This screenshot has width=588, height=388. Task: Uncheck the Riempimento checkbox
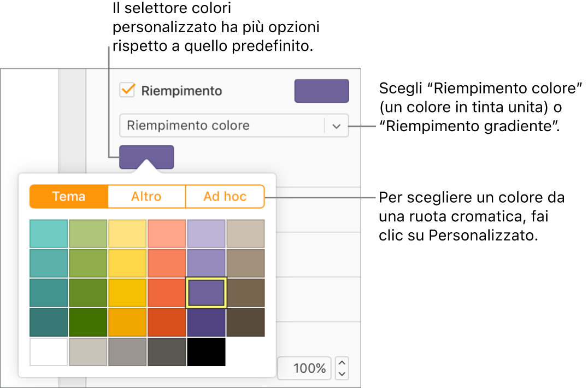pos(127,90)
